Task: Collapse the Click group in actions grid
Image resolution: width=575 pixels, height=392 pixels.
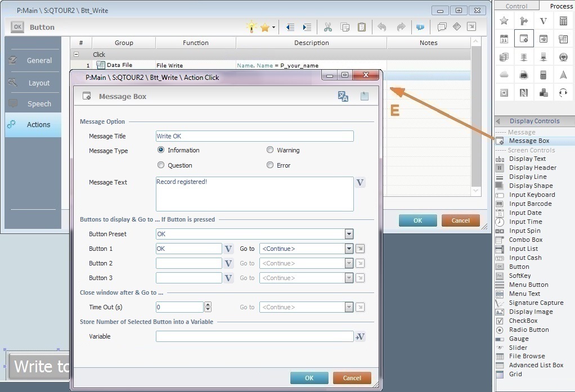Action: [x=76, y=55]
